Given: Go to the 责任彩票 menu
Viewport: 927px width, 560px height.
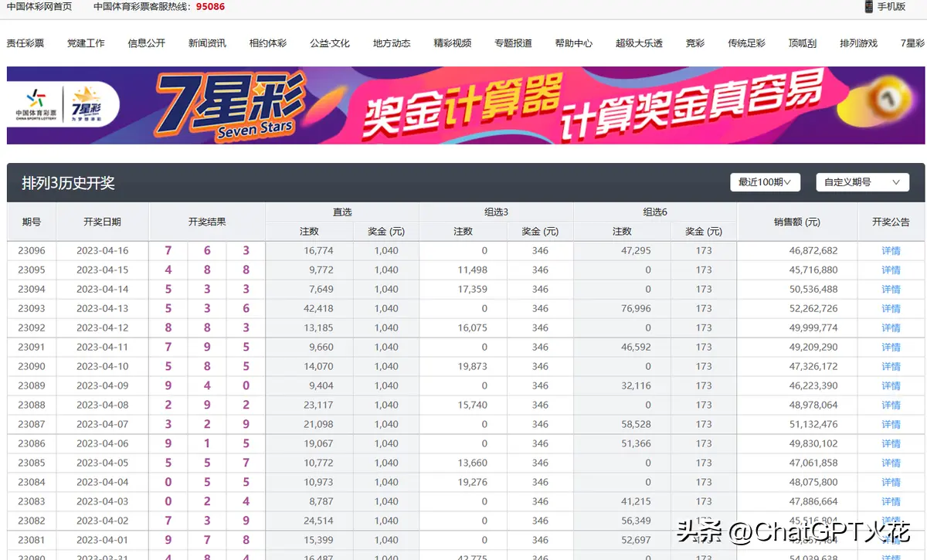Looking at the screenshot, I should [x=25, y=43].
